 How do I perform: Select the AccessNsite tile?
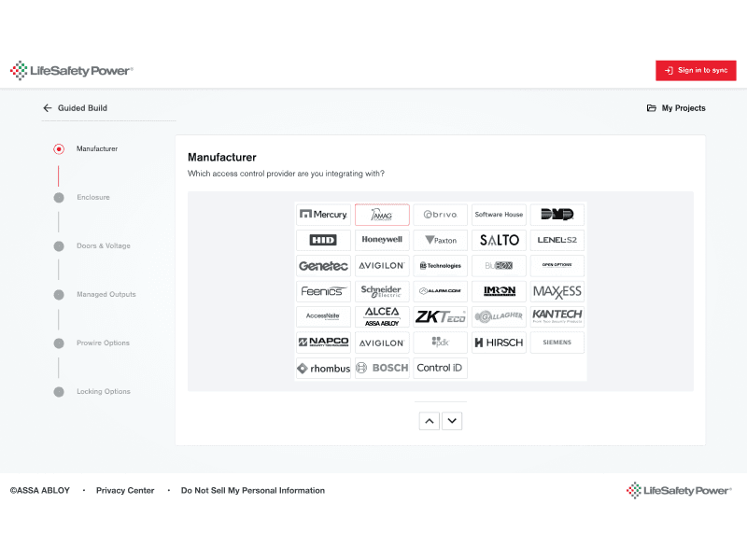(x=323, y=316)
